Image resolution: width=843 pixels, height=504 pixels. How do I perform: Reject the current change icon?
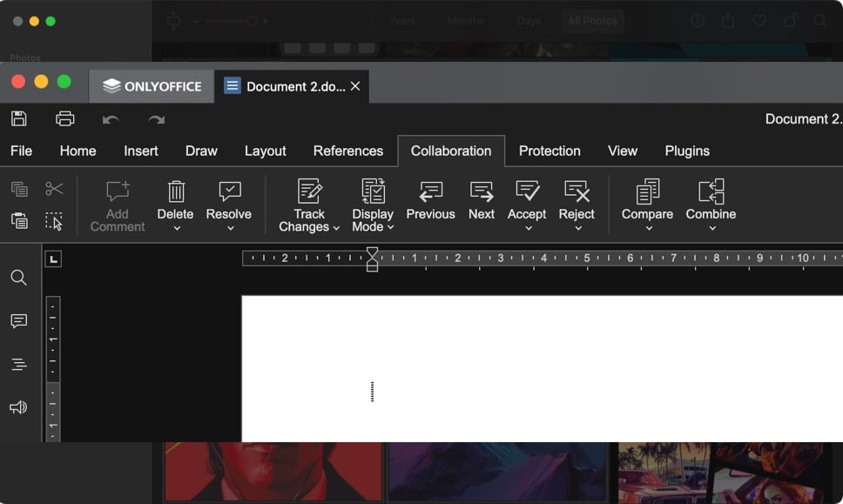[577, 191]
